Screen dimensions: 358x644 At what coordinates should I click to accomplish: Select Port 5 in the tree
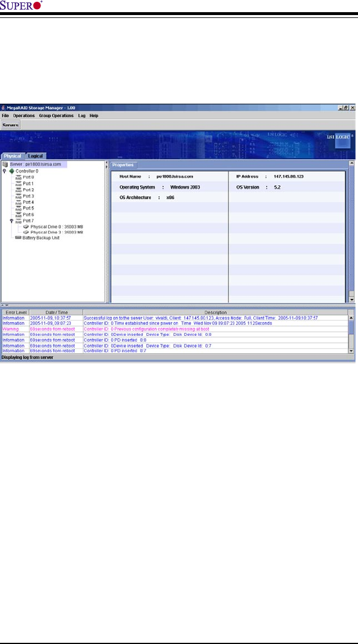[x=28, y=208]
